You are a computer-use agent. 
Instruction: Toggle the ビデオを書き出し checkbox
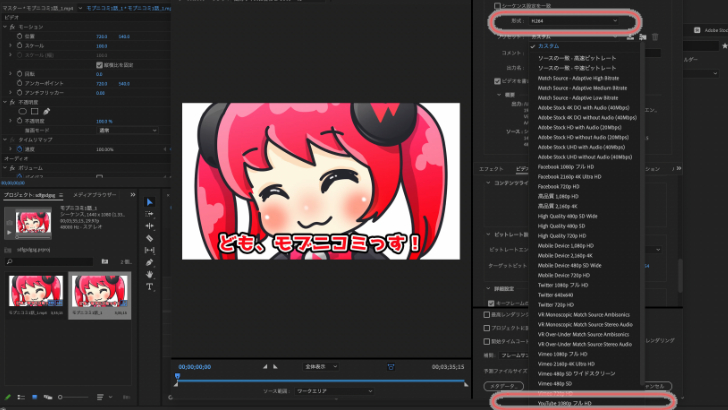click(497, 81)
